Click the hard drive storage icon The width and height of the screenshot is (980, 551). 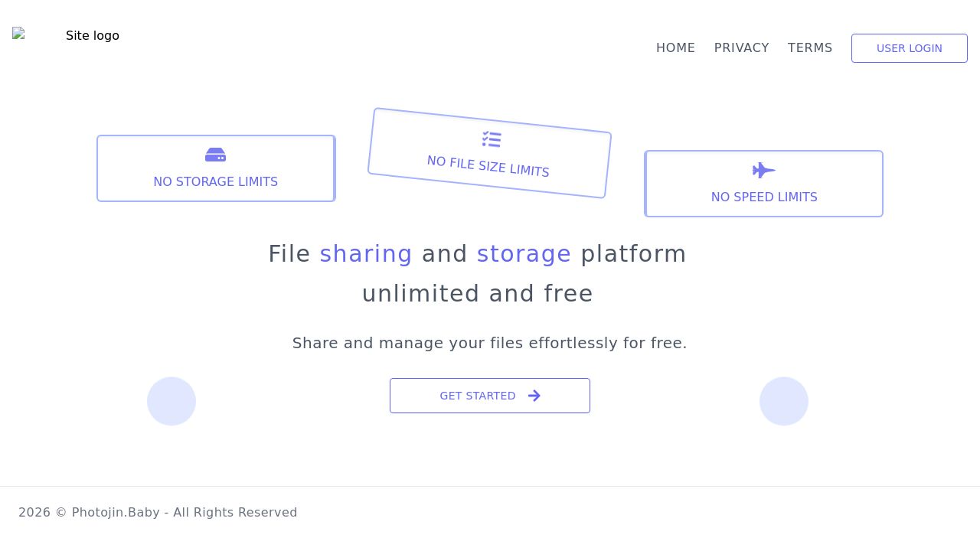215,155
